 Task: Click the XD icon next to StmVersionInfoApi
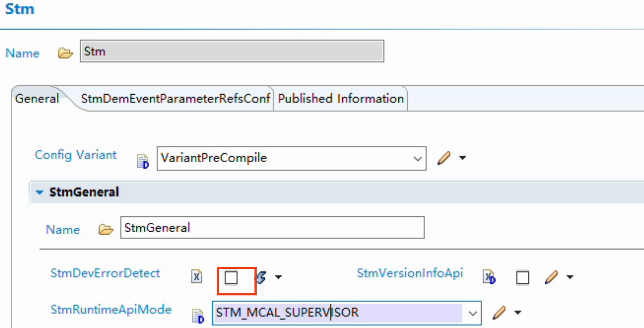pyautogui.click(x=490, y=277)
